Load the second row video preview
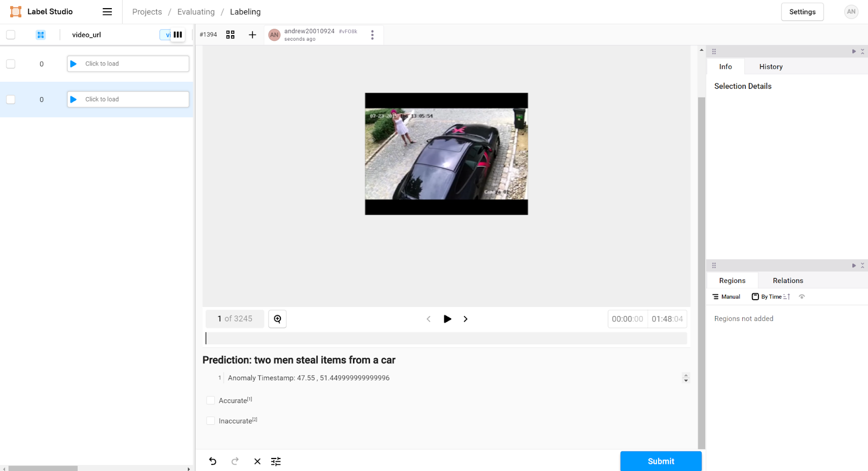This screenshot has width=868, height=471. [x=74, y=99]
